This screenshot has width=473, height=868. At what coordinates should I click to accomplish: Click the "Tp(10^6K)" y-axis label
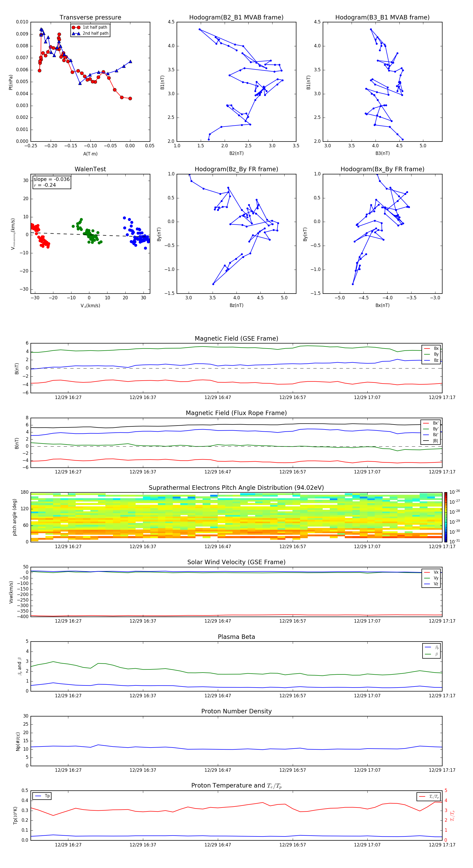pyautogui.click(x=15, y=815)
